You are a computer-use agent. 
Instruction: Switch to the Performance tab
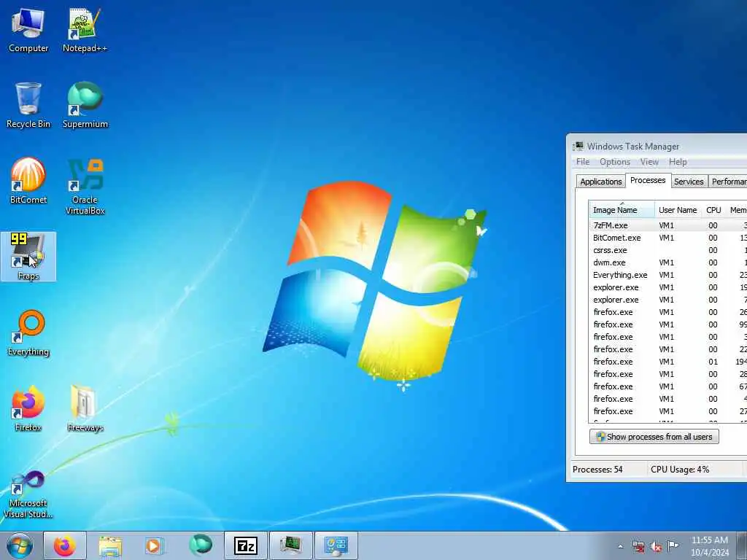point(729,182)
